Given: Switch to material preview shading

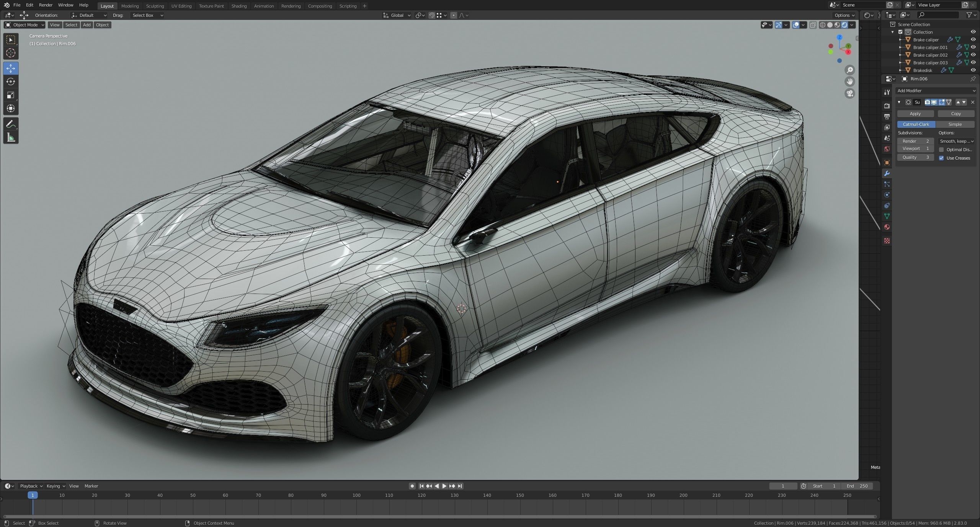Looking at the screenshot, I should tap(837, 25).
